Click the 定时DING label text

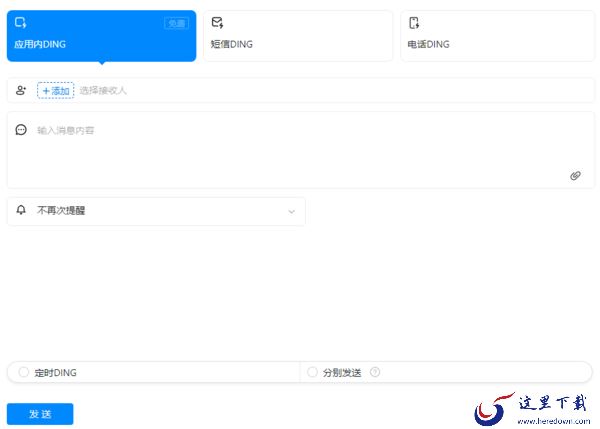[55, 372]
